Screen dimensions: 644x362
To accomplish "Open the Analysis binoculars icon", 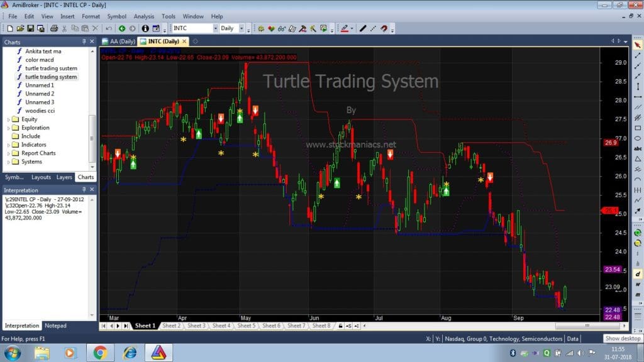I will pos(282,28).
